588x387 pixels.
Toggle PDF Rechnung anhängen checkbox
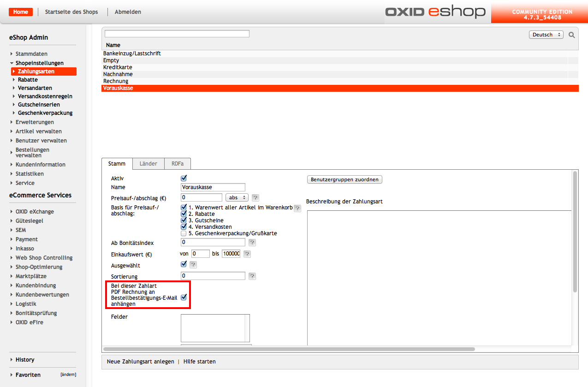click(x=184, y=298)
